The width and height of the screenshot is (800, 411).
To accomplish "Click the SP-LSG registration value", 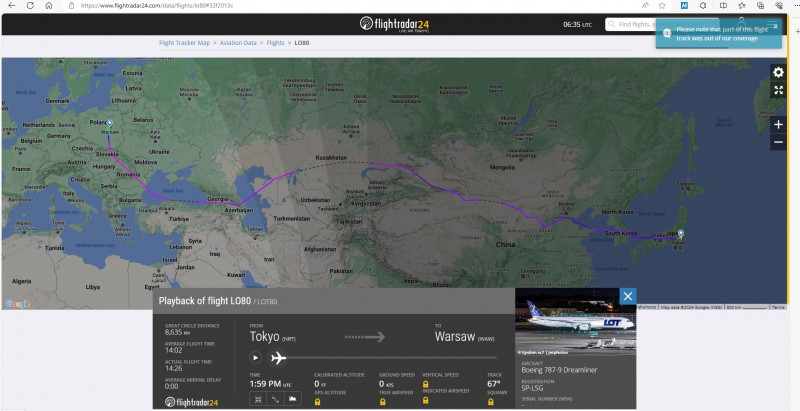I will (532, 388).
